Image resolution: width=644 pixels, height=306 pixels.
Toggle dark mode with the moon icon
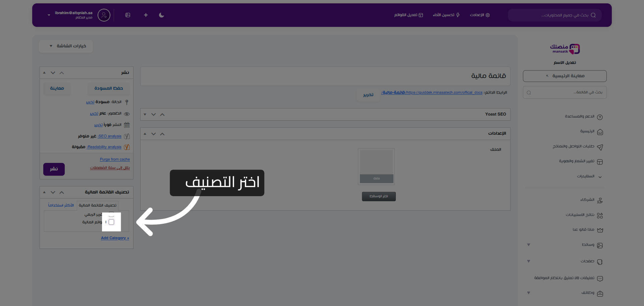coord(161,15)
